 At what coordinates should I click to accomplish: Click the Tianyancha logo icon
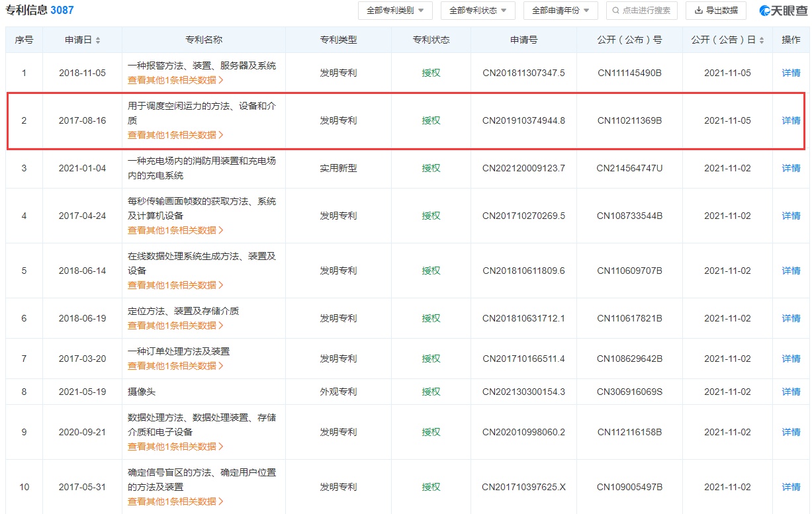click(766, 11)
